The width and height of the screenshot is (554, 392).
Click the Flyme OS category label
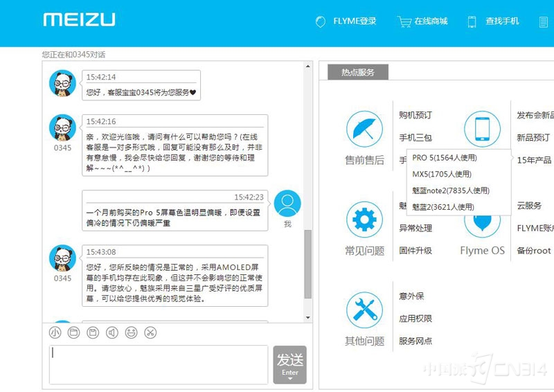pos(482,251)
